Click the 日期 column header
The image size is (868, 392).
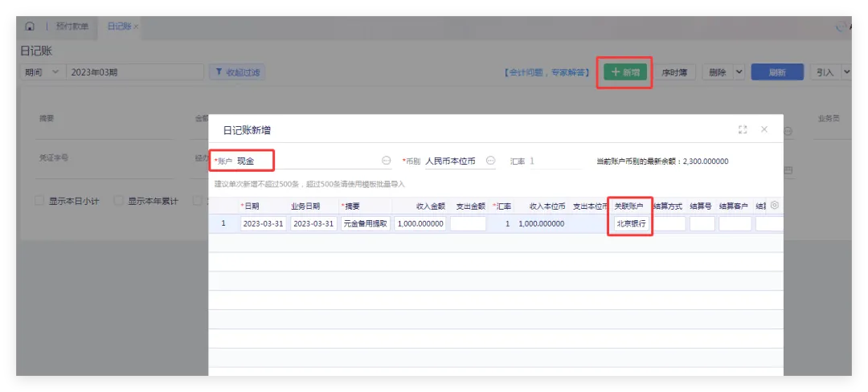(250, 206)
